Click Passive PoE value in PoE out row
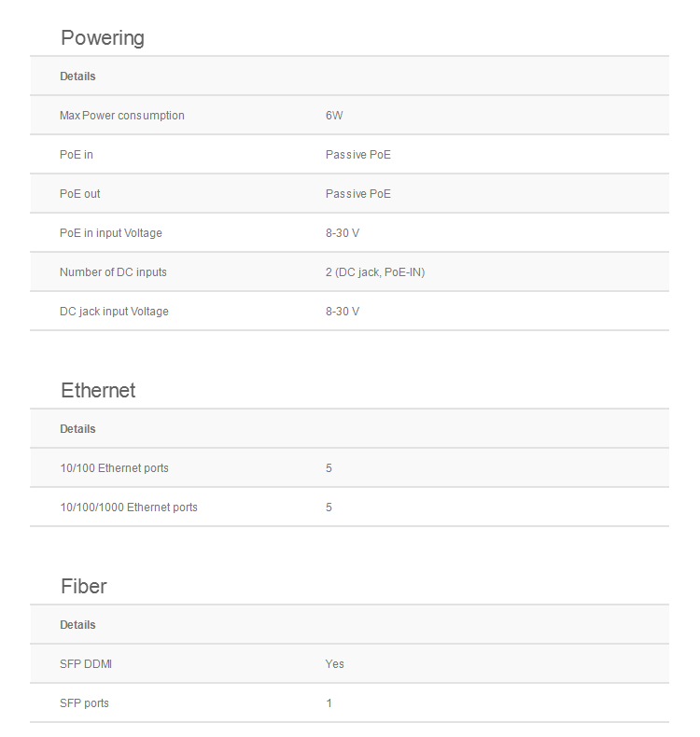 358,194
